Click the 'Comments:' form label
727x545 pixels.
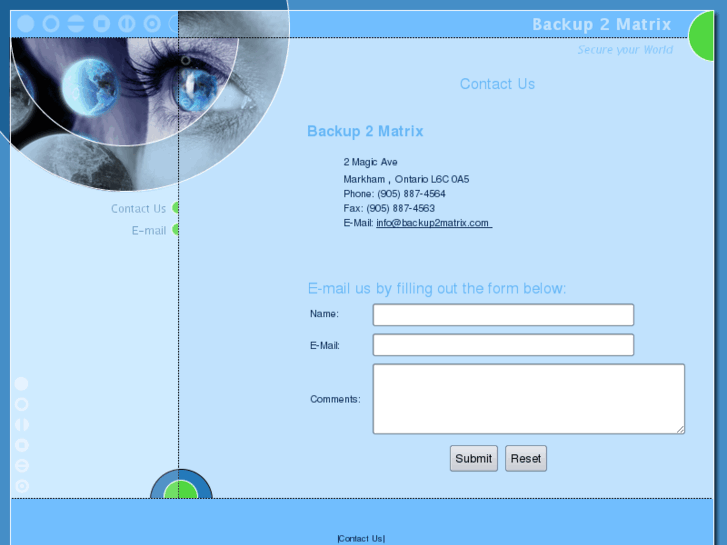pos(335,399)
